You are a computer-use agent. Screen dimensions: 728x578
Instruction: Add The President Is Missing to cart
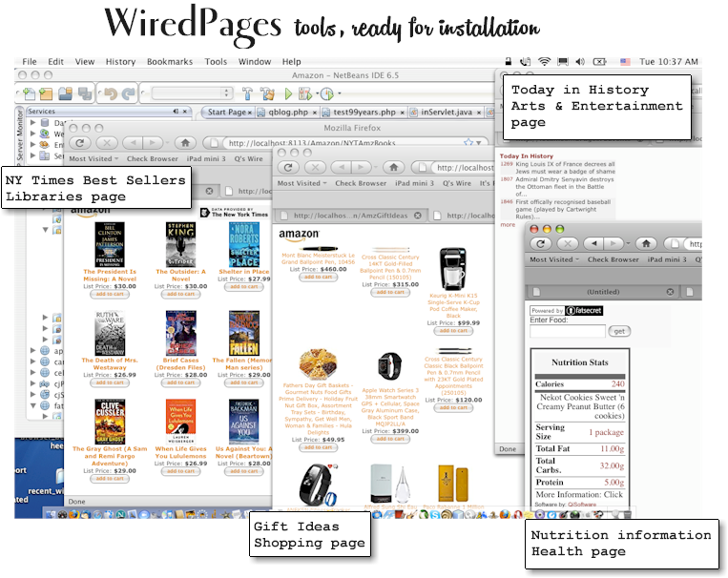point(110,295)
